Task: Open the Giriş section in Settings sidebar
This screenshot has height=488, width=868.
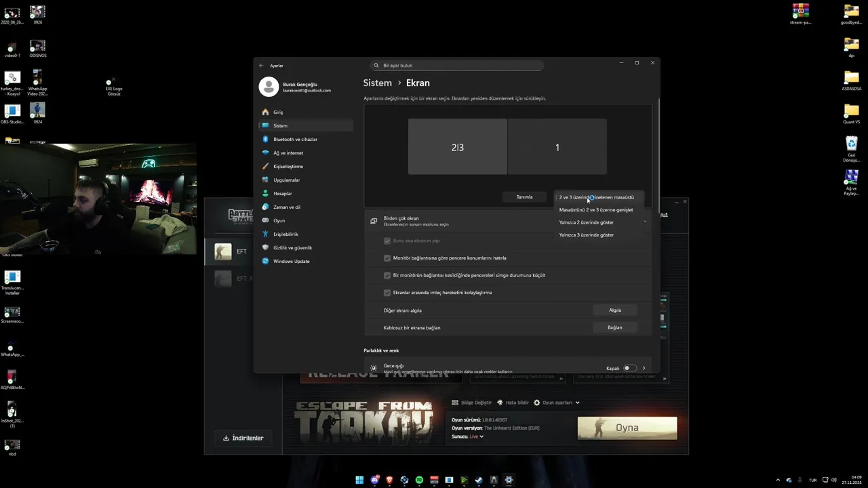Action: point(305,112)
